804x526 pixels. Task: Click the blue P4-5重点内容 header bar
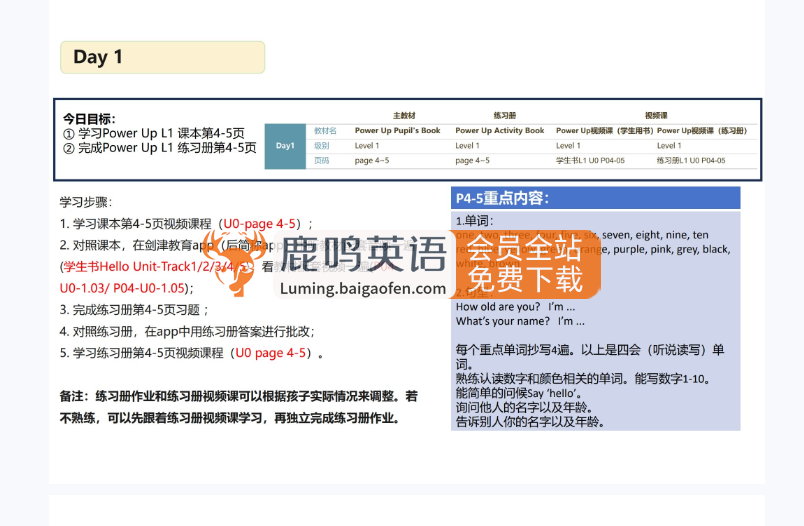coord(595,197)
